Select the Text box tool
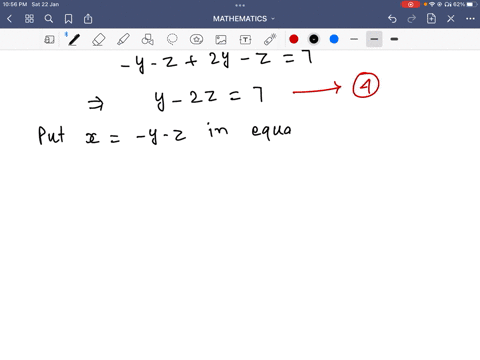The height and width of the screenshot is (360, 480). (x=245, y=40)
